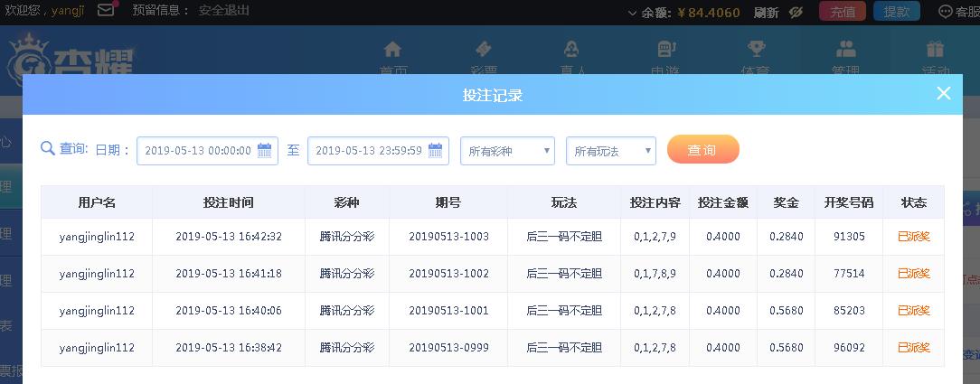Open the 所有玩法 play type dropdown

tap(610, 151)
